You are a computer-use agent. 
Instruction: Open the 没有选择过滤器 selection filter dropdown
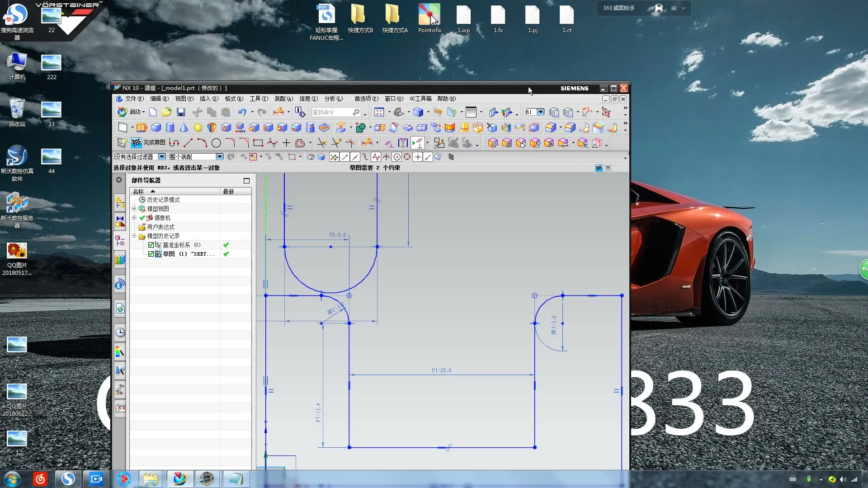(x=161, y=157)
